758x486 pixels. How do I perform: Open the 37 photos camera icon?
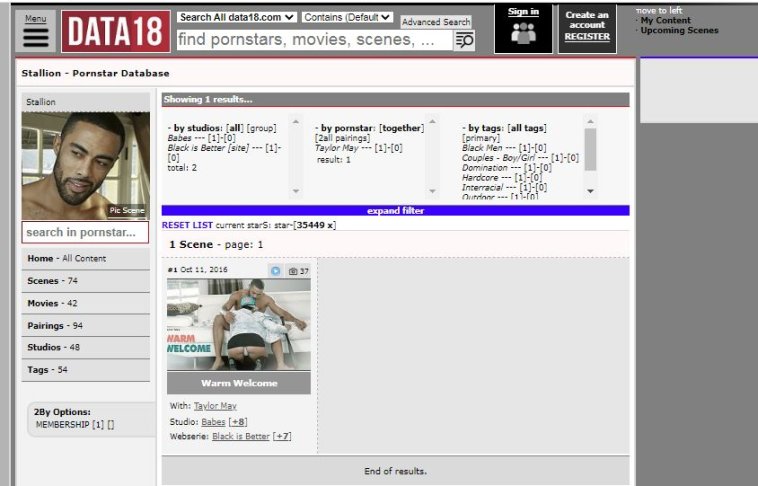[298, 271]
